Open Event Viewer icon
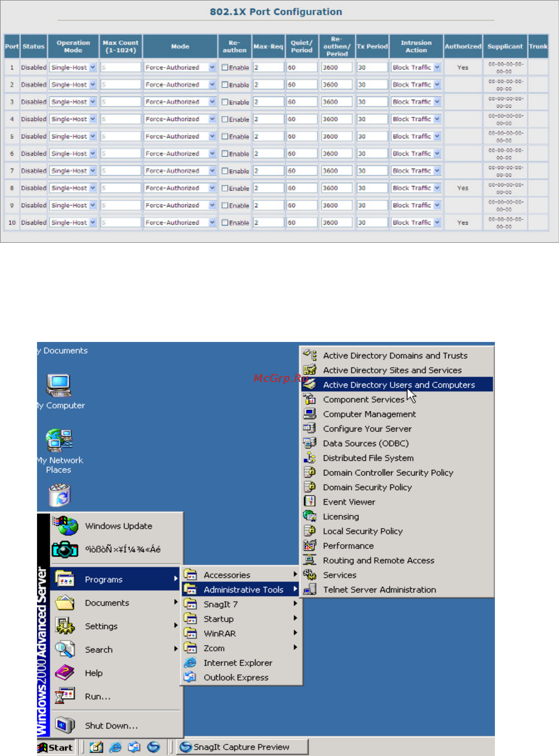This screenshot has width=559, height=756. tap(309, 501)
